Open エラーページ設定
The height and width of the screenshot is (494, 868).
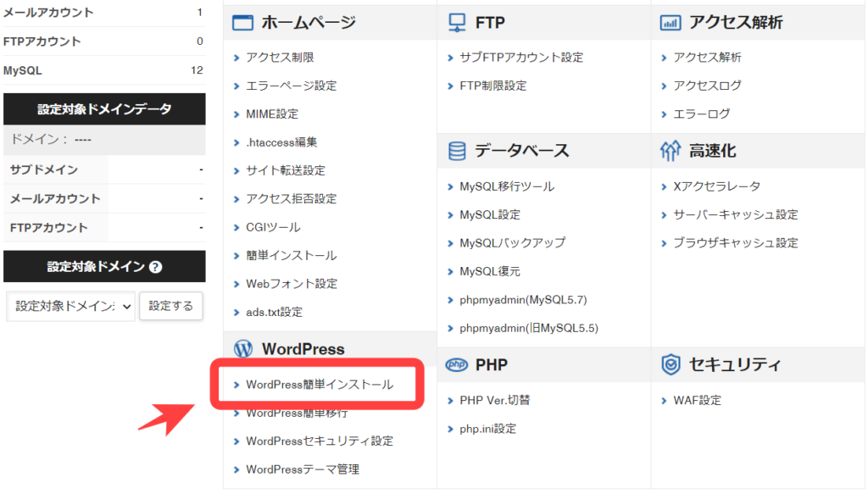[x=292, y=86]
